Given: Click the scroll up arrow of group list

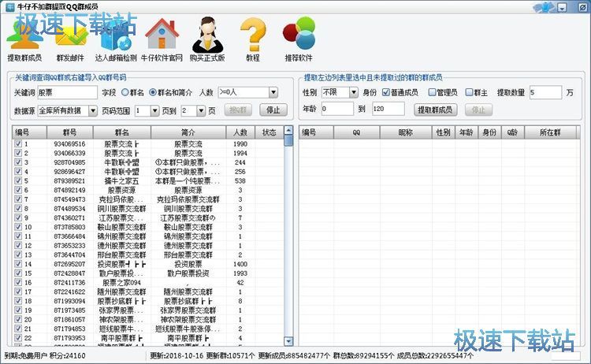Looking at the screenshot, I should (x=288, y=130).
